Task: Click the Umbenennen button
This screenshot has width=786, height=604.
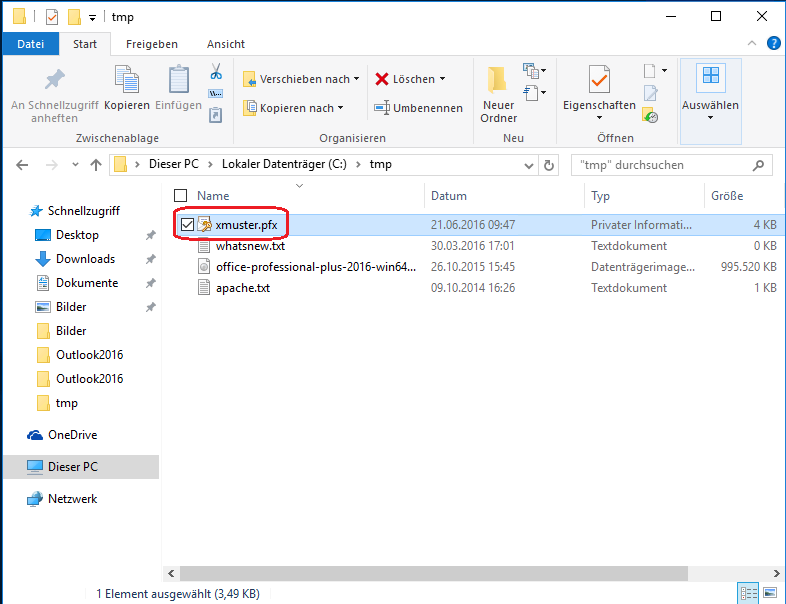Action: pyautogui.click(x=419, y=108)
